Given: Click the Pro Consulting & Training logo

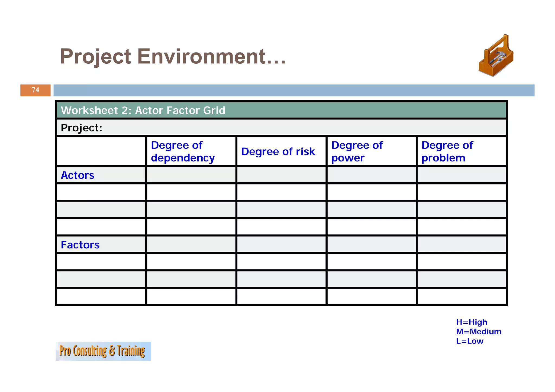Looking at the screenshot, I should coord(103,351).
